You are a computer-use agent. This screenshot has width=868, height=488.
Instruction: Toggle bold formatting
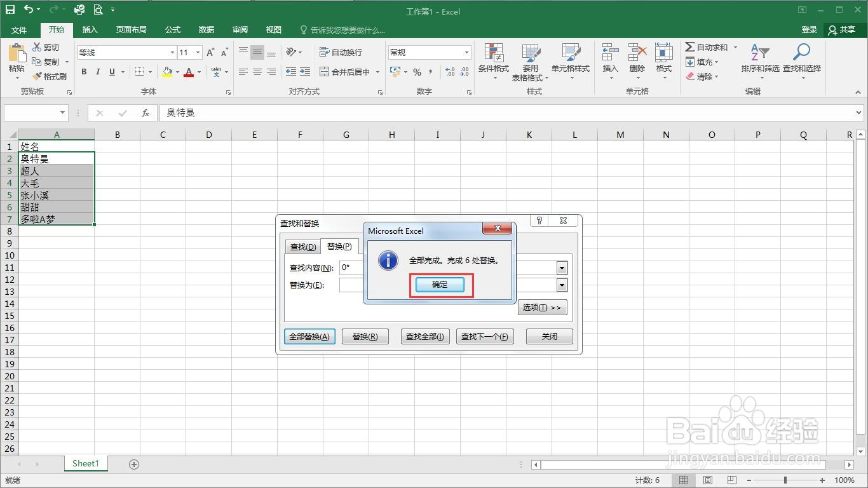tap(83, 72)
